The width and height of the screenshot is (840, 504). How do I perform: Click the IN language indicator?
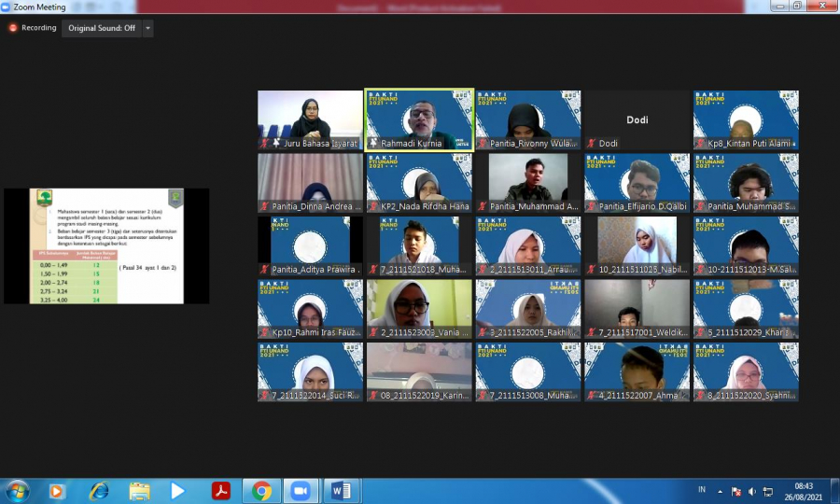tap(702, 490)
